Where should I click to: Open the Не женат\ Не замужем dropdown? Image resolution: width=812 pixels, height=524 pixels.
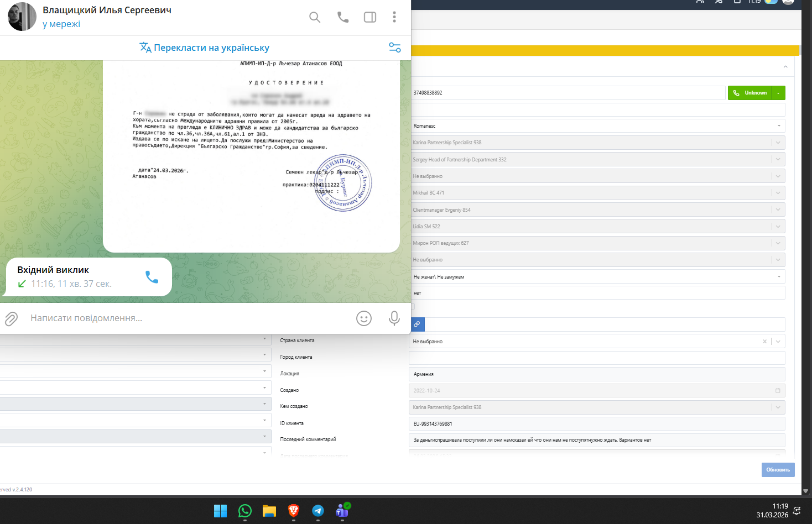(x=597, y=277)
